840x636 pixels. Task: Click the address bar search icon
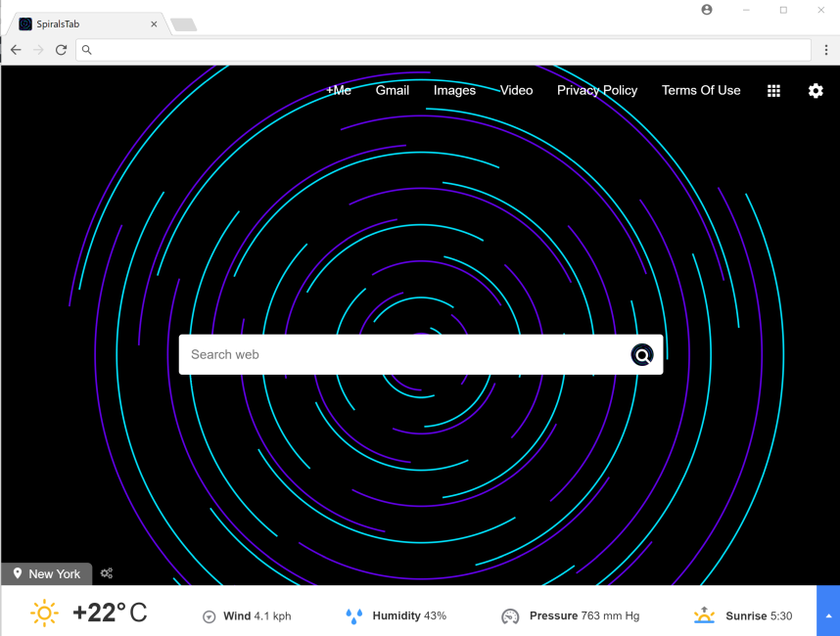(86, 50)
